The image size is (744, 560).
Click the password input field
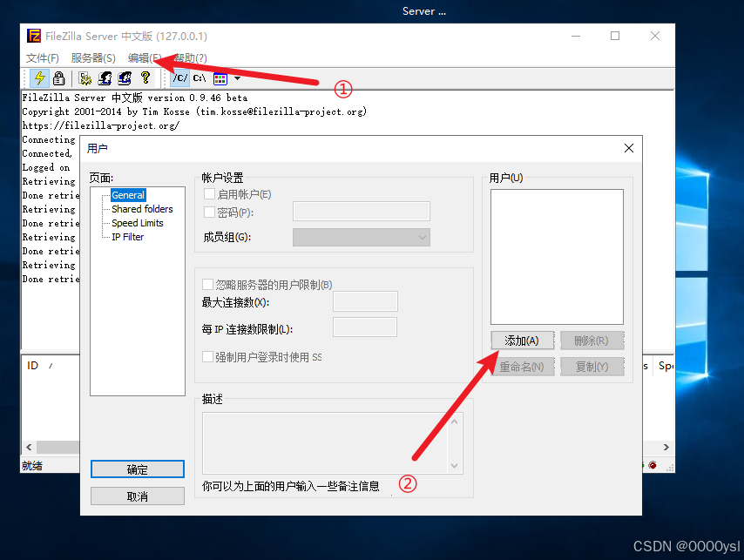[362, 211]
